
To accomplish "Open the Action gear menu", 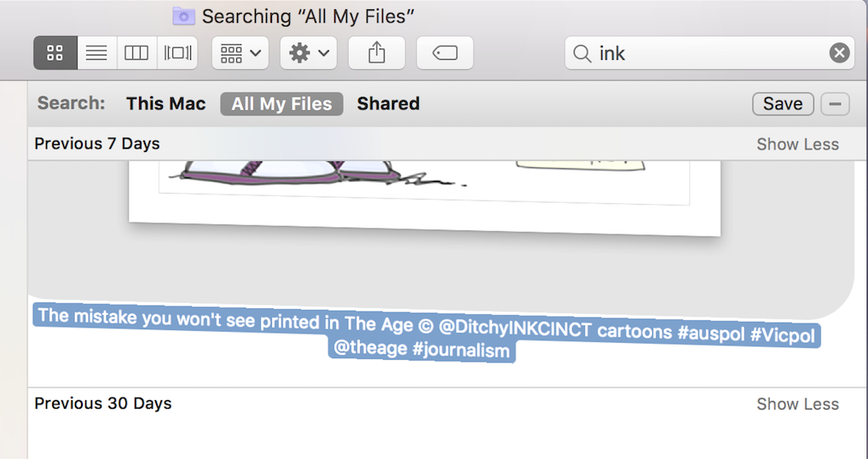I will (x=309, y=53).
